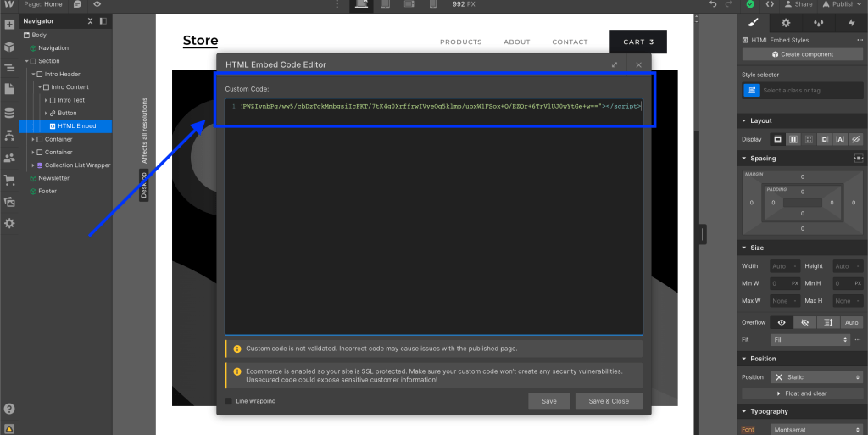This screenshot has width=868, height=435.
Task: Switch to the element Settings gear tab
Action: (786, 23)
